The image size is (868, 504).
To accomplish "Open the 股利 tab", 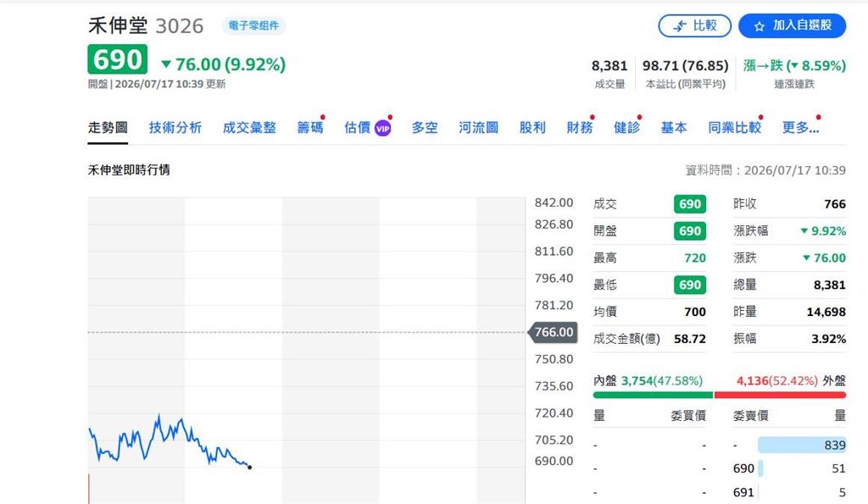I will [532, 127].
